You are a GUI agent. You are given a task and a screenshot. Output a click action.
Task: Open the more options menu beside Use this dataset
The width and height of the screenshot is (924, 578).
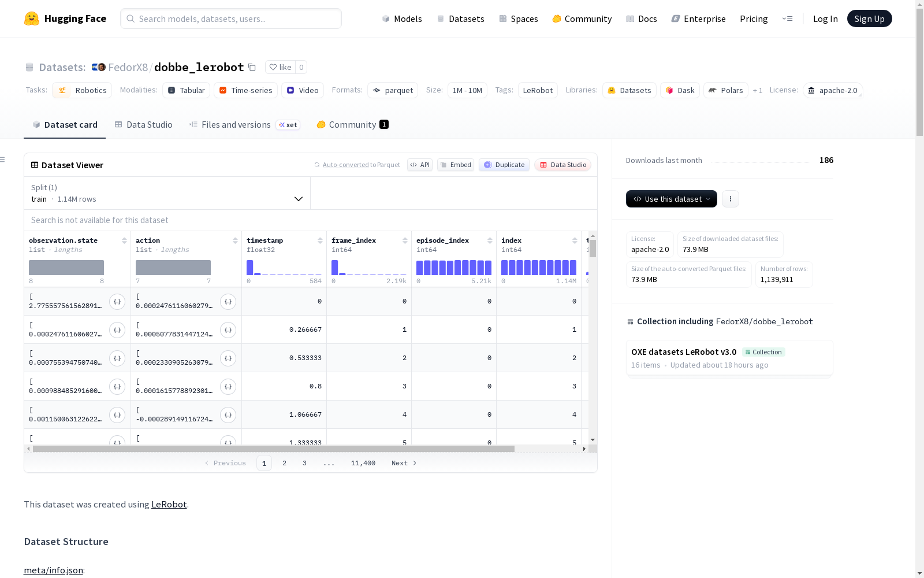point(731,199)
